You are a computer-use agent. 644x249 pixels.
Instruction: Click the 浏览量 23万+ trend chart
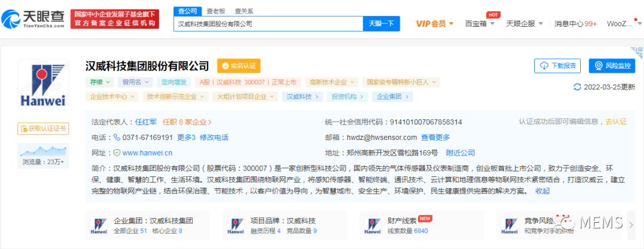point(43,156)
